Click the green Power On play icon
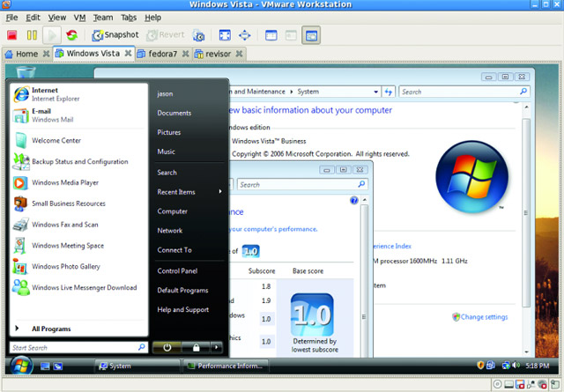564x392 pixels. 52,35
